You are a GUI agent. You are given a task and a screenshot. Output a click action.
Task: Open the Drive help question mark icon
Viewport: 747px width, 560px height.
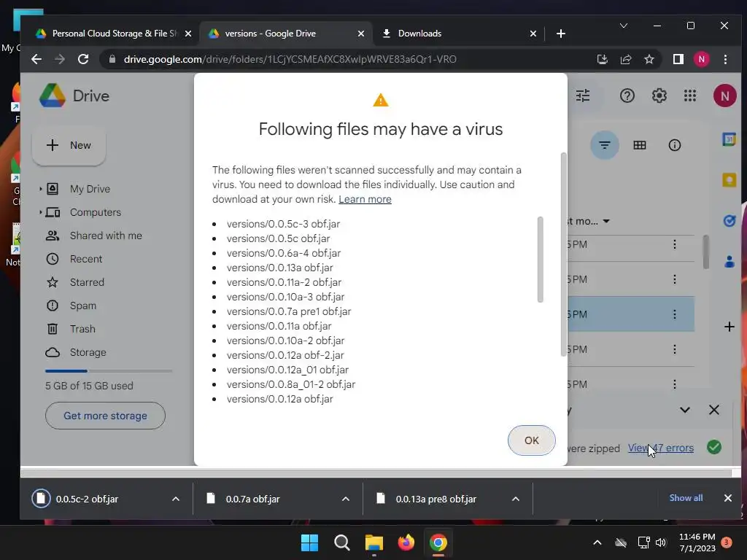627,96
